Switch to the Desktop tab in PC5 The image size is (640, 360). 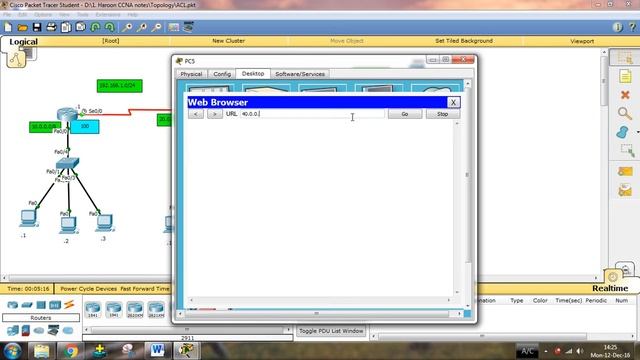pos(253,73)
